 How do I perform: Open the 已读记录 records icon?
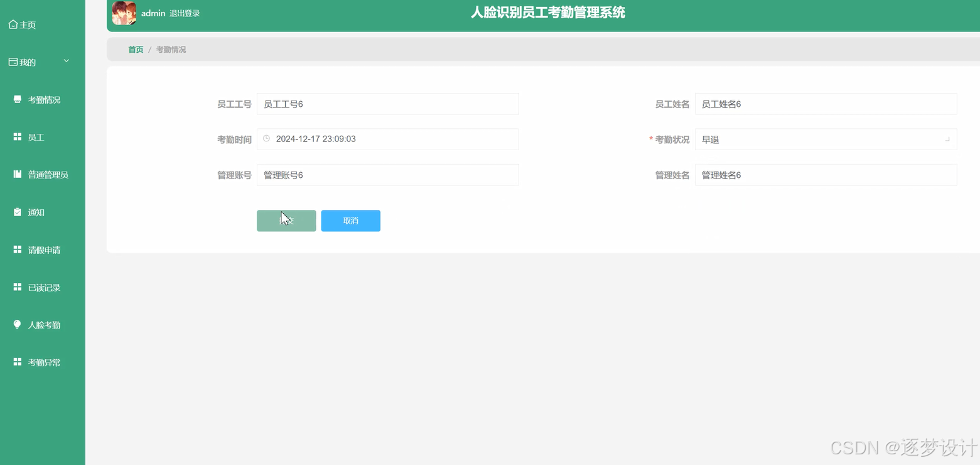17,287
